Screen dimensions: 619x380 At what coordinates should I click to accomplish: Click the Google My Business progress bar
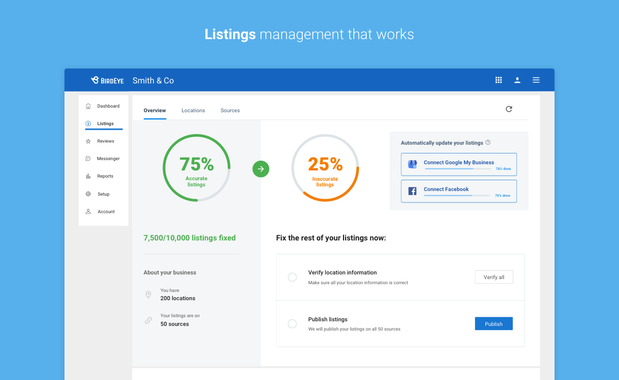coord(458,168)
